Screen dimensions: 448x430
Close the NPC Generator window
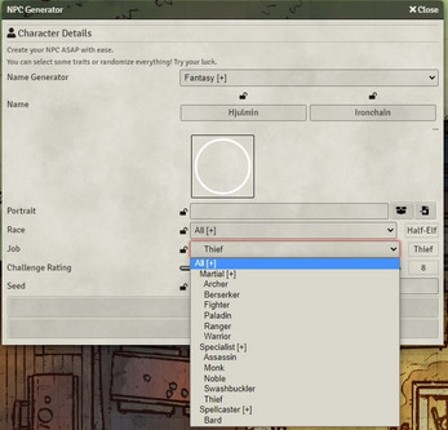point(424,10)
